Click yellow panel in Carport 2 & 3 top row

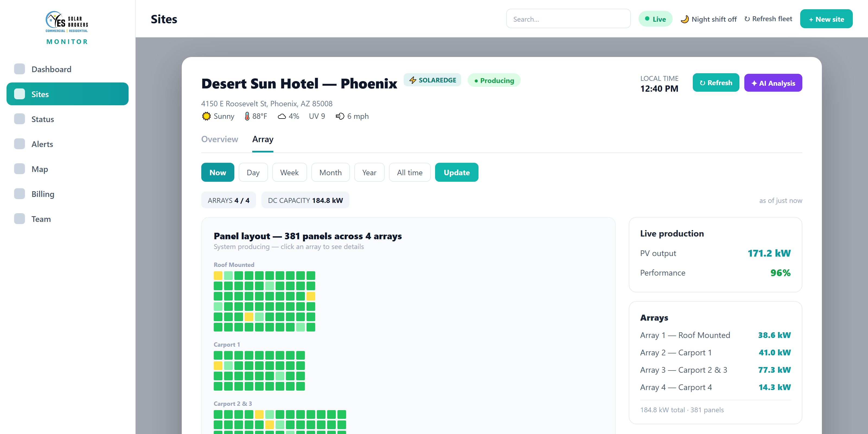click(259, 414)
